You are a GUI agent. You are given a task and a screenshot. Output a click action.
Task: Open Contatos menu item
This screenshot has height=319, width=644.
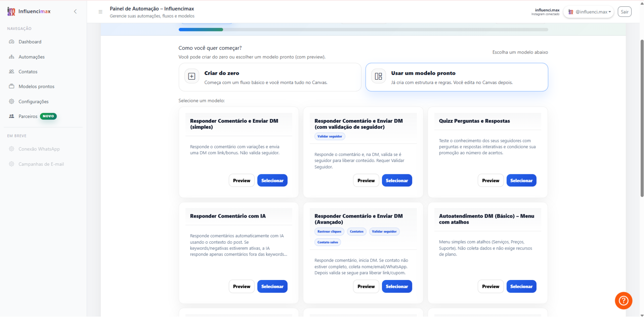coord(28,72)
